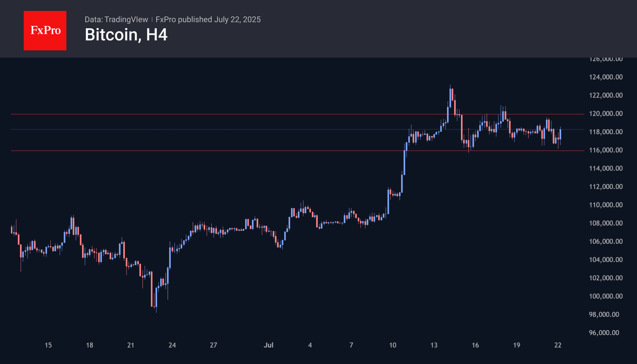Select date label 15 on time axis

(48, 345)
